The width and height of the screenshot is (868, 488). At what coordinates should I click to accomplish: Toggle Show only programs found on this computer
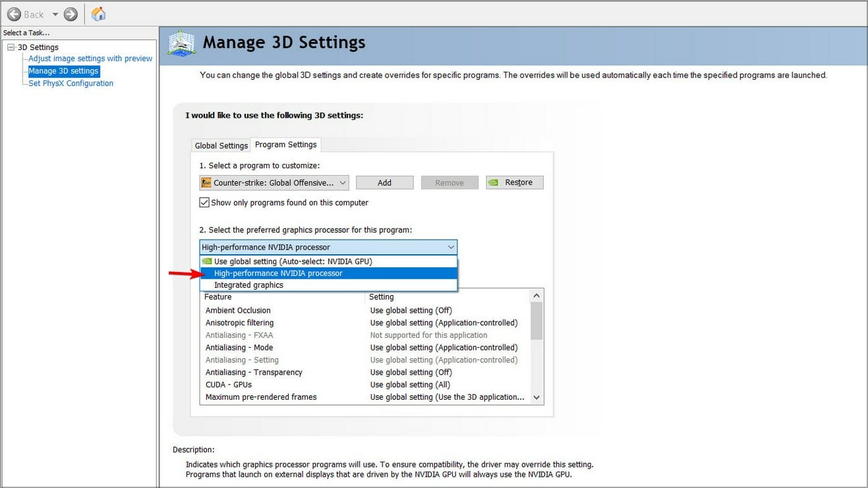pos(204,202)
